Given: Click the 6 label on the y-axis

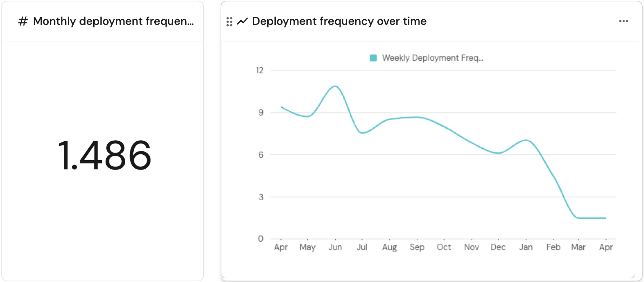Looking at the screenshot, I should [261, 155].
